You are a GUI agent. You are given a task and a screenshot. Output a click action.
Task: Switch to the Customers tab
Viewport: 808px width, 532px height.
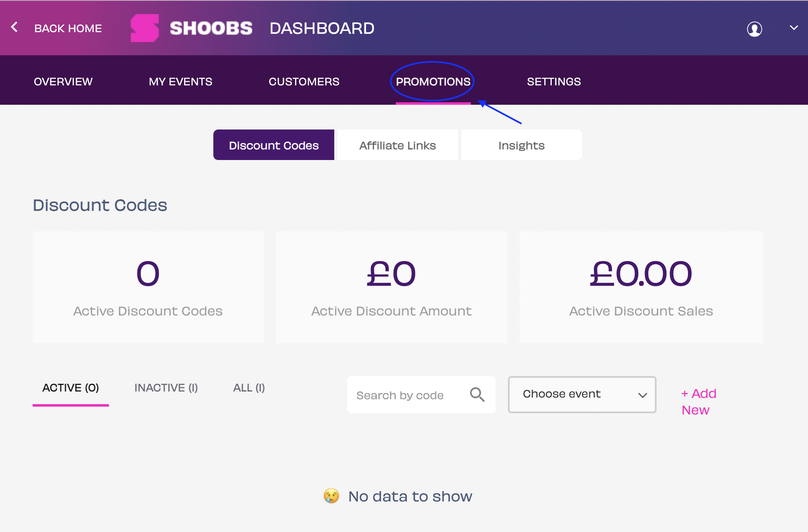point(304,82)
